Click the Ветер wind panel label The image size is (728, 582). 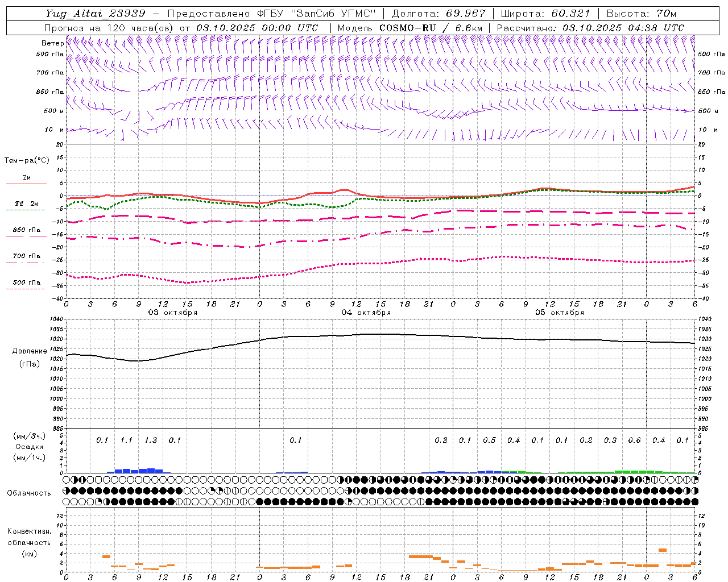click(52, 43)
